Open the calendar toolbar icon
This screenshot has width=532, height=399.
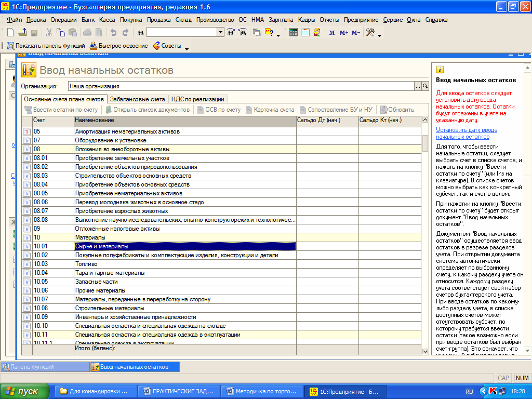pos(305,33)
